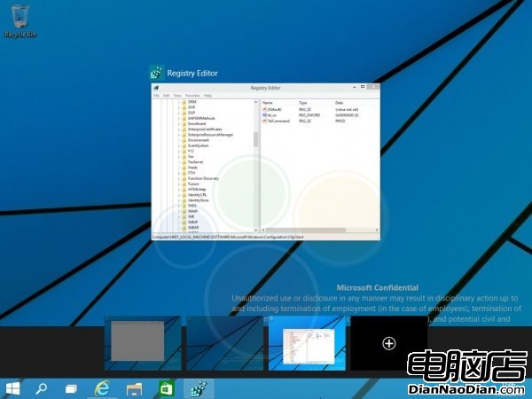This screenshot has width=532, height=399.
Task: Switch to the third desktop thumbnail showing Registry Editor
Action: pyautogui.click(x=307, y=343)
